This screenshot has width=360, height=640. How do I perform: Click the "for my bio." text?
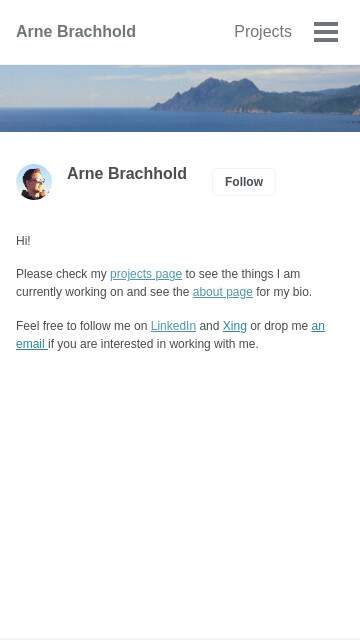[x=284, y=292]
